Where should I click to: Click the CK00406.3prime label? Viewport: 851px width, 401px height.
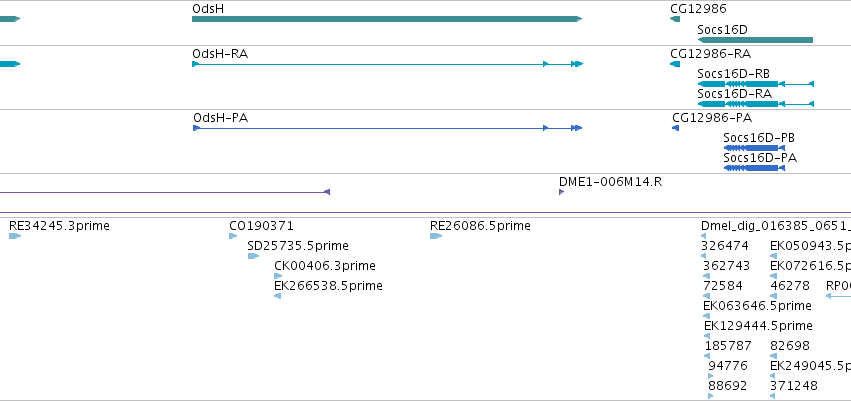(325, 266)
